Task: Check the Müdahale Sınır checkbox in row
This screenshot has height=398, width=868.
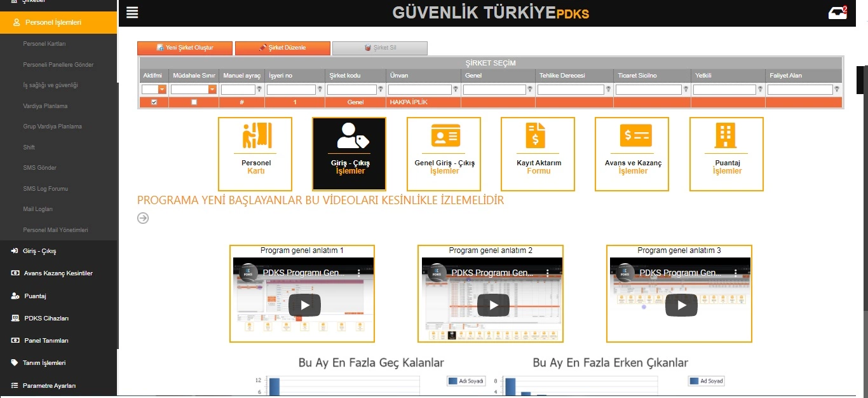Action: (194, 102)
